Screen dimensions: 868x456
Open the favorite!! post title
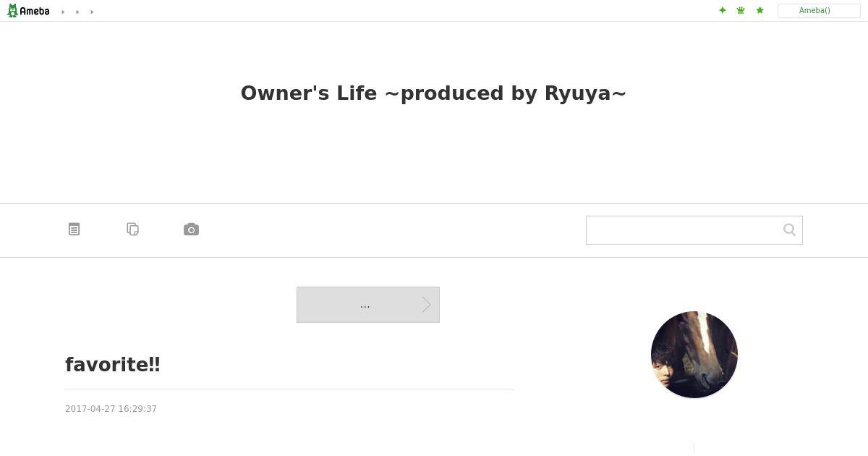pos(113,365)
